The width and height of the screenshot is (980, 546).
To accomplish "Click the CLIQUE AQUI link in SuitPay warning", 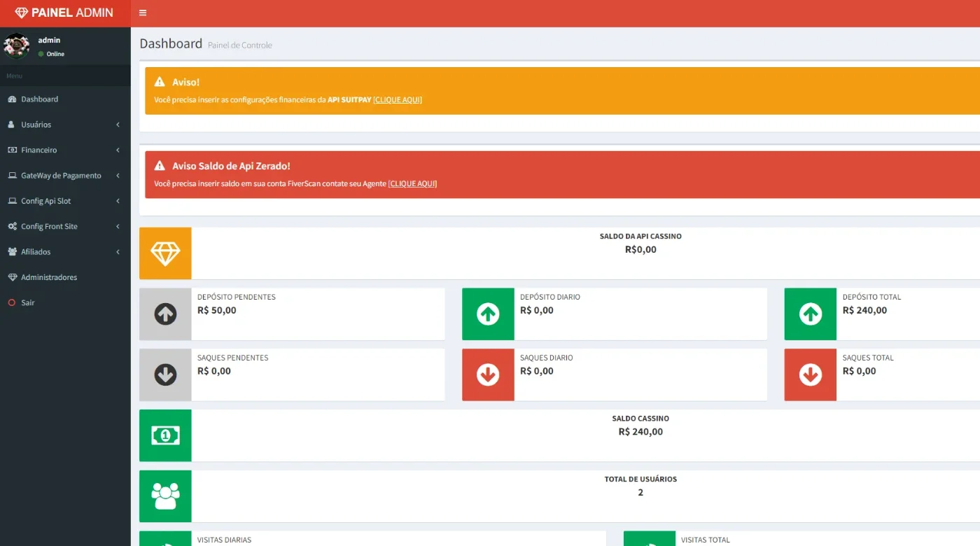I will 398,100.
